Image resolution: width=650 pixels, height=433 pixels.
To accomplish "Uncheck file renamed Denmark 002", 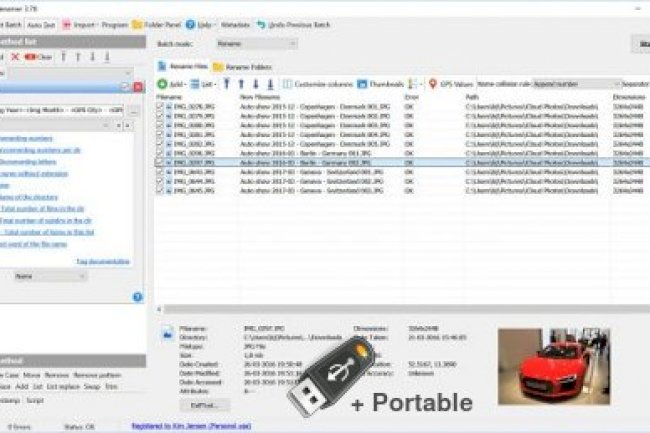I will coord(160,116).
